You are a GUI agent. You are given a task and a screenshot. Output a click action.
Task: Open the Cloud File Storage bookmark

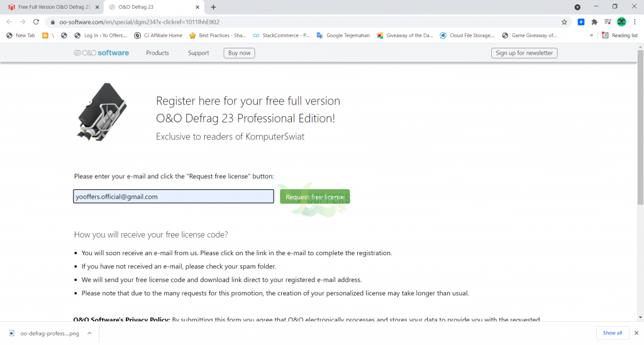click(x=467, y=36)
